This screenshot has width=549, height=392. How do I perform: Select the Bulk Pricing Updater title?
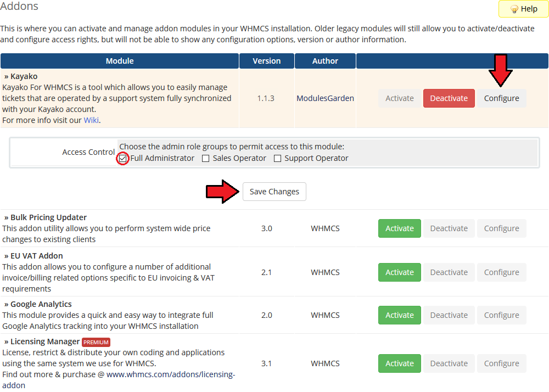coord(48,217)
